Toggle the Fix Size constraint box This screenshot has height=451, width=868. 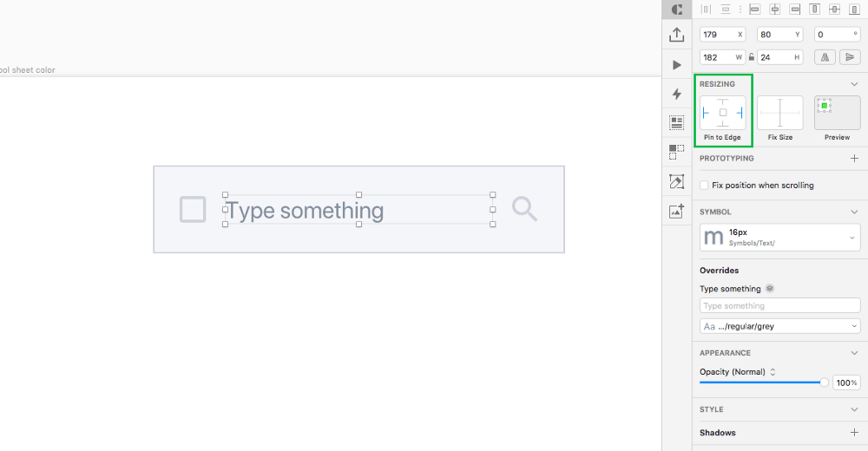(780, 113)
